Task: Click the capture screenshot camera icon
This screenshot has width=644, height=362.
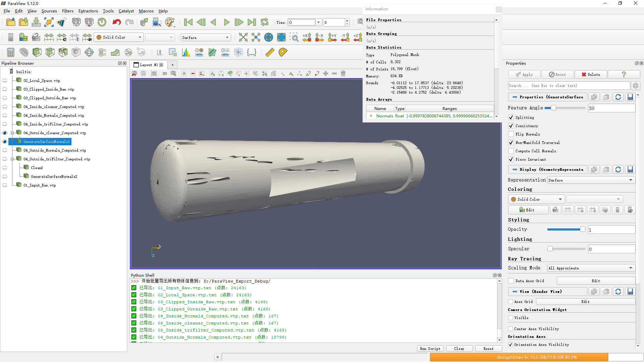Action: point(154,73)
